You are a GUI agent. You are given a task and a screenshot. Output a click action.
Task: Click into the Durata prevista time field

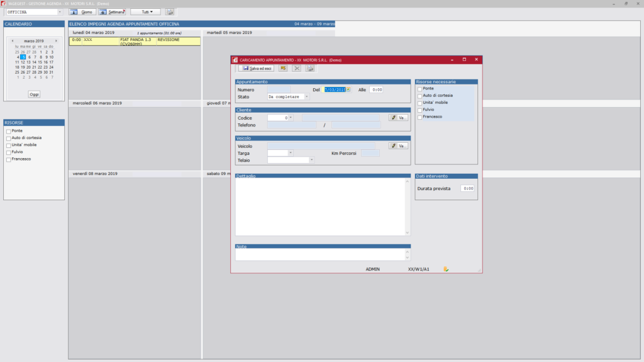click(467, 188)
